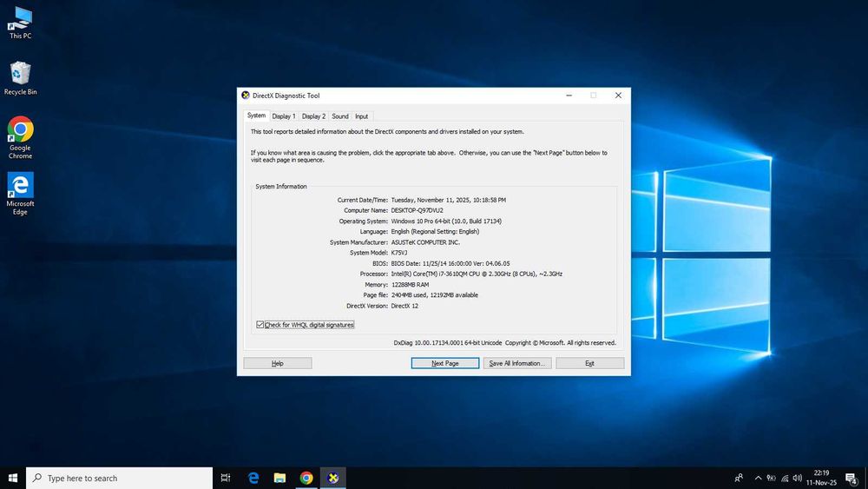Click Save All Information button
This screenshot has height=489, width=868.
(x=517, y=363)
